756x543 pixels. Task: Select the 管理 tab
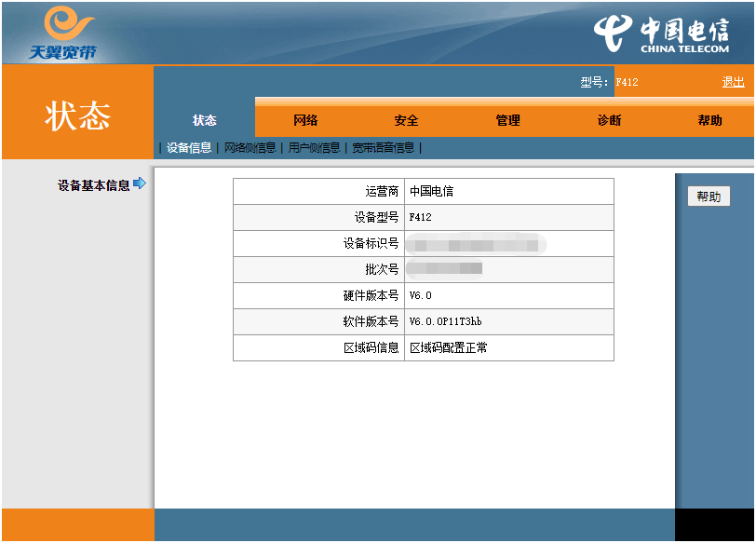point(507,120)
